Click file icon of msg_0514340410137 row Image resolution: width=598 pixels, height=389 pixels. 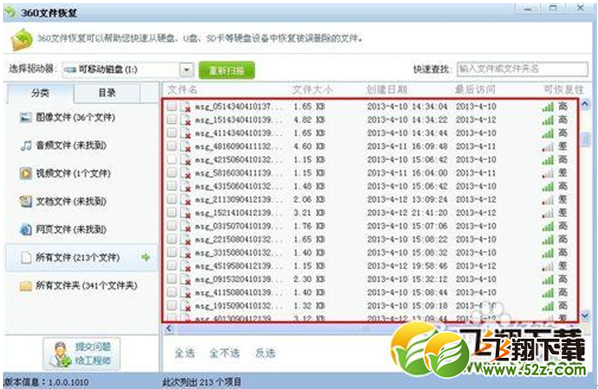click(186, 107)
